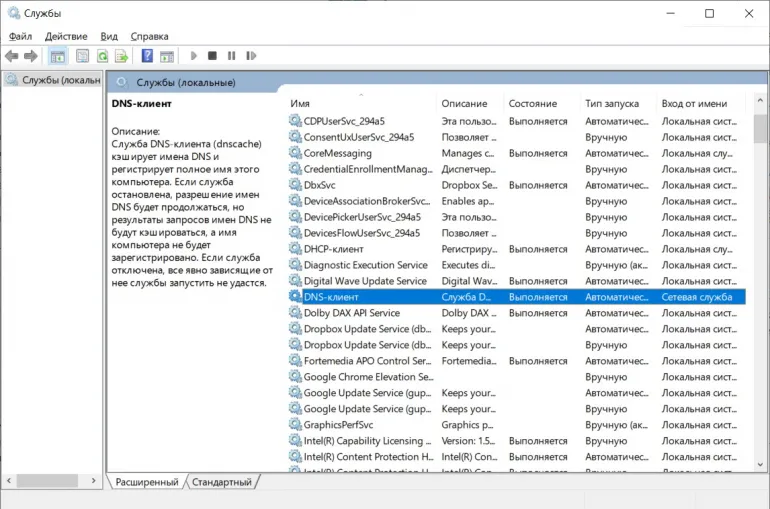The image size is (770, 509).
Task: Open the Help toolbar icon
Action: tap(147, 56)
